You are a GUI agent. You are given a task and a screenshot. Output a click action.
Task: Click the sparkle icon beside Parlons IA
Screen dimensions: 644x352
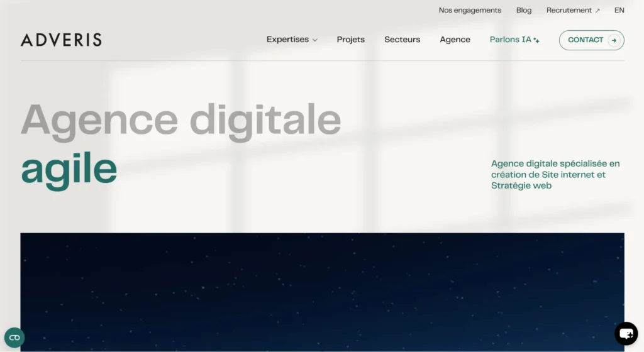click(x=536, y=40)
